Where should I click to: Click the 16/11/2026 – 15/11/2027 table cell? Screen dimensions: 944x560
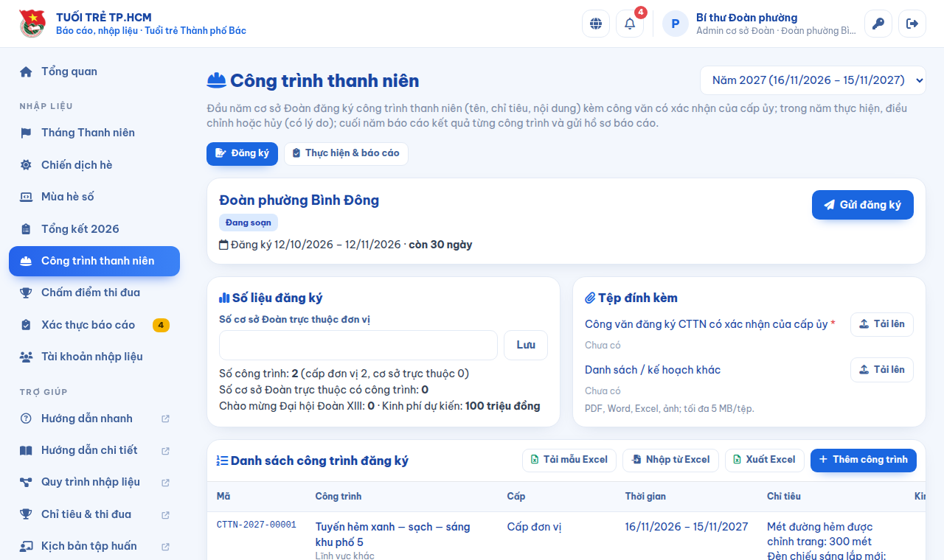[687, 527]
